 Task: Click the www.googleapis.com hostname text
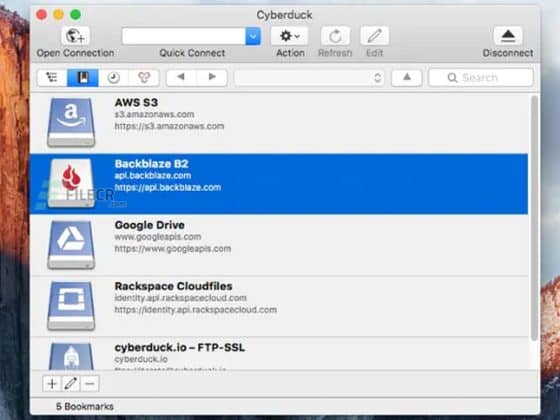[158, 237]
